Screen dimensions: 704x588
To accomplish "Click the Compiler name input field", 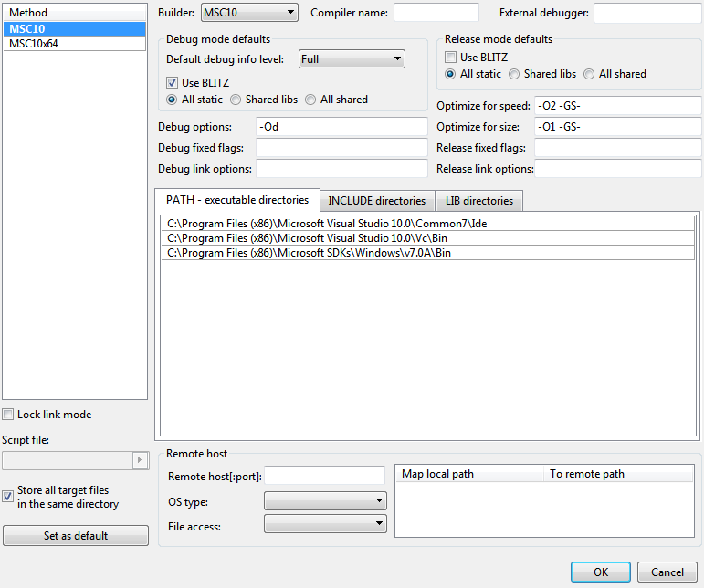I will [x=436, y=13].
